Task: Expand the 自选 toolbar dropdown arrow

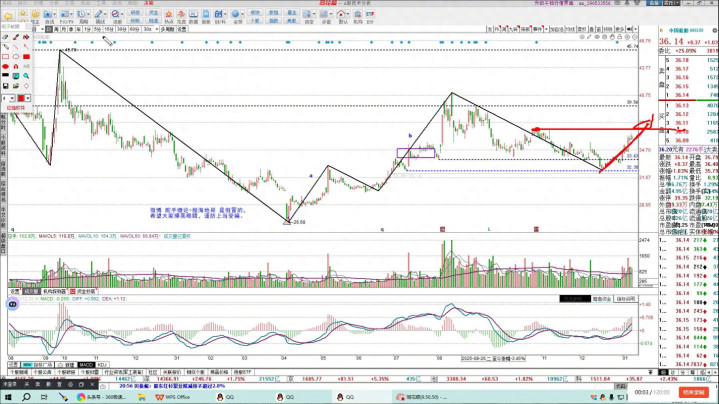Action: [54, 14]
